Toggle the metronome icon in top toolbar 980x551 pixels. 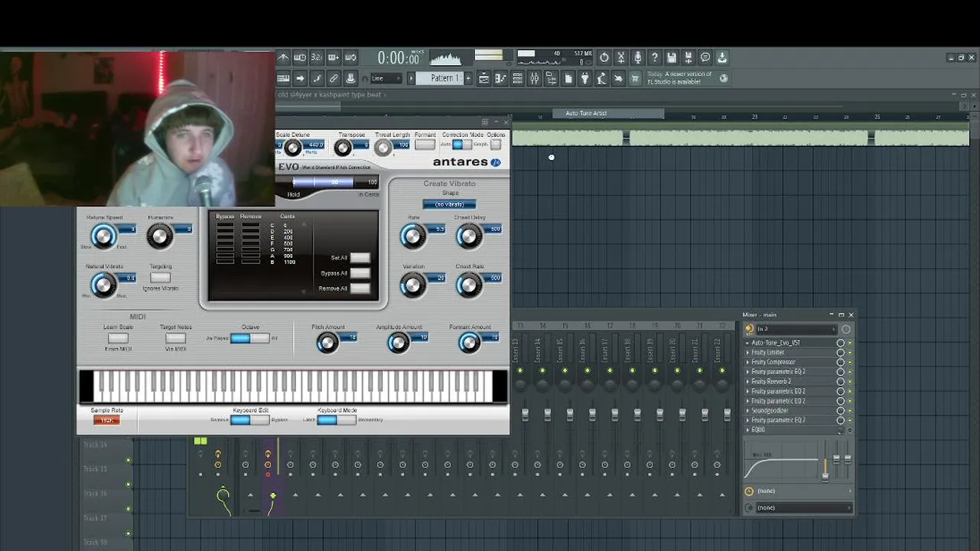pos(282,57)
